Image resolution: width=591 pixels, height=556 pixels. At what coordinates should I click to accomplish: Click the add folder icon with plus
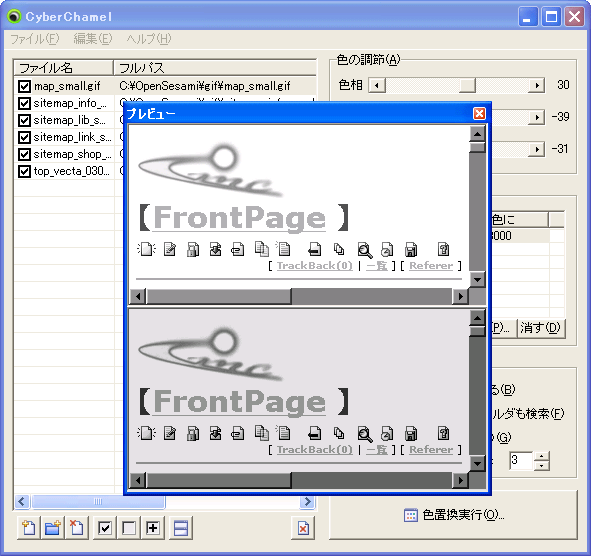coord(53,528)
